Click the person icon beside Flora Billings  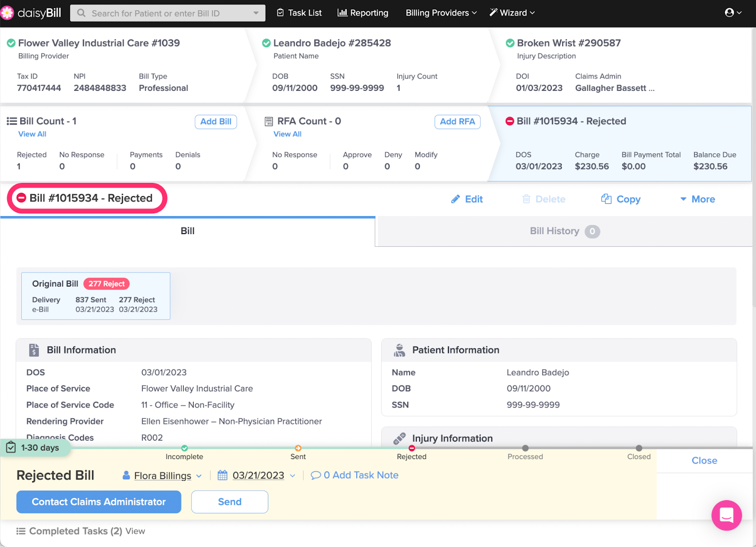tap(126, 475)
